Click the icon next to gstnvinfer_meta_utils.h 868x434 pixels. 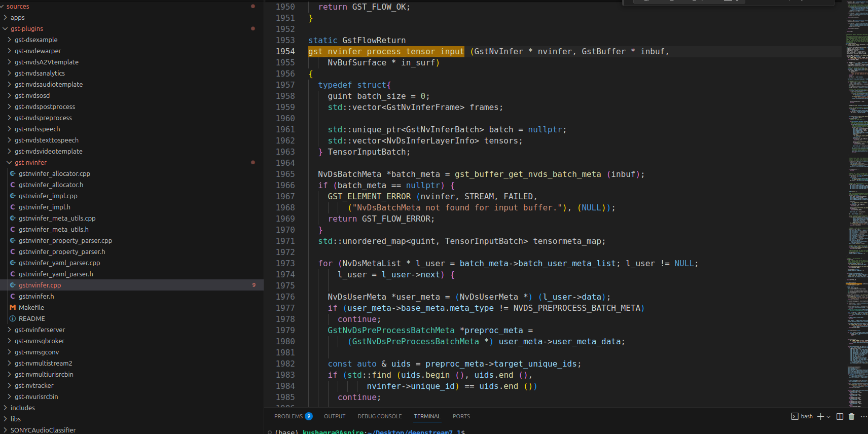pyautogui.click(x=13, y=229)
